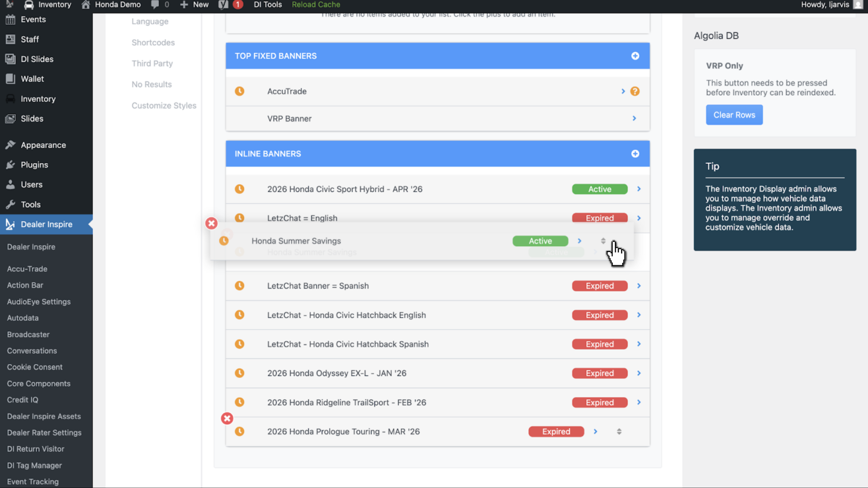Click the Civic Sport Hybrid schedule clock icon

pos(239,189)
